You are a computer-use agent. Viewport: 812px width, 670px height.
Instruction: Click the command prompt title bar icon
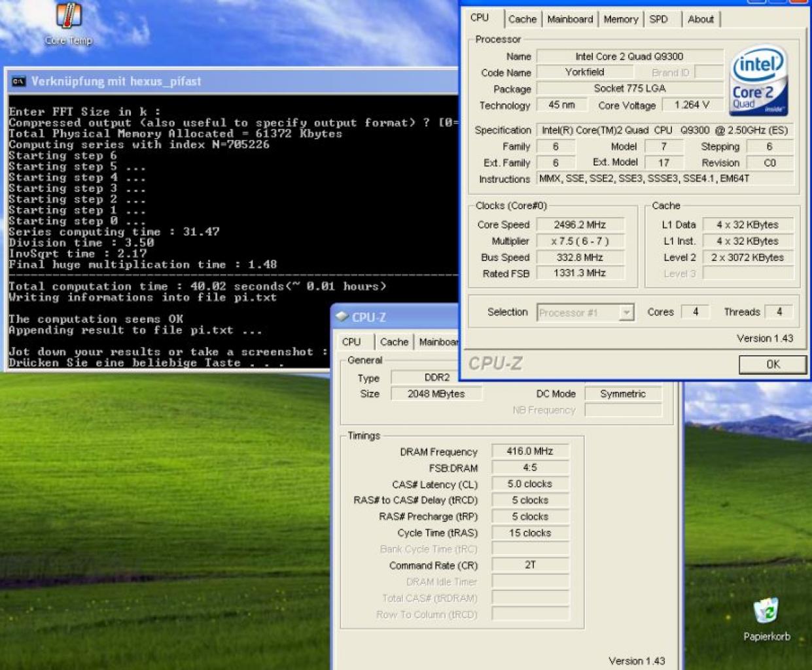tap(18, 82)
